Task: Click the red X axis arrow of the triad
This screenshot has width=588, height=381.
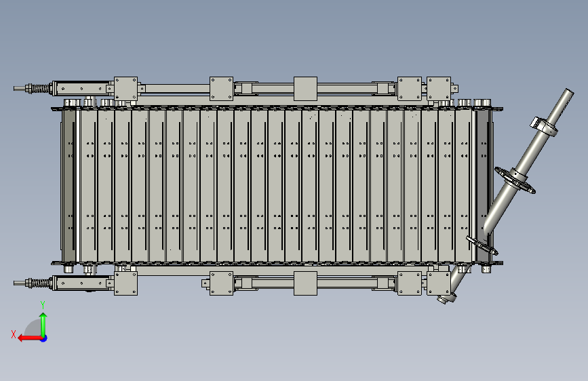Action: (30, 338)
